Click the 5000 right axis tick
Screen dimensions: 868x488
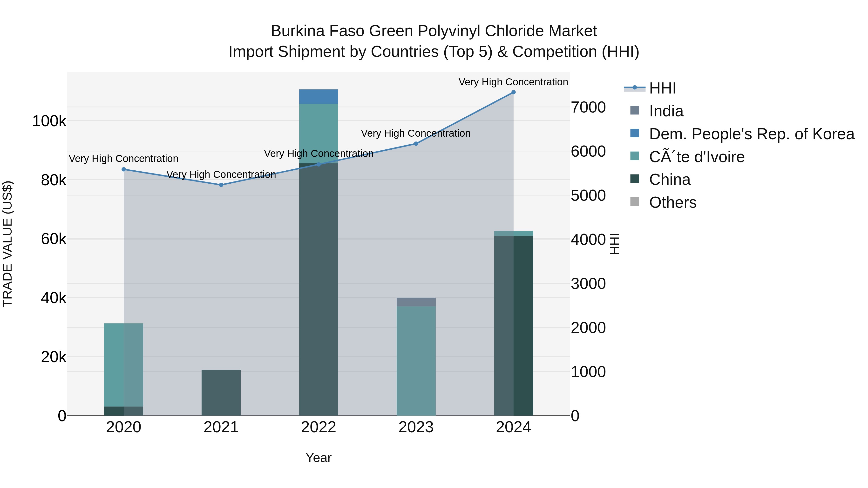coord(588,195)
